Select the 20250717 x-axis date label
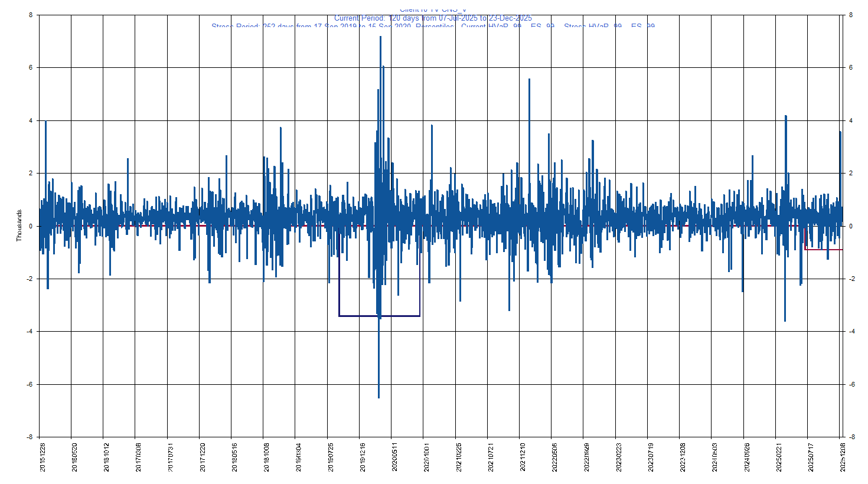The height and width of the screenshot is (484, 868). pyautogui.click(x=811, y=457)
